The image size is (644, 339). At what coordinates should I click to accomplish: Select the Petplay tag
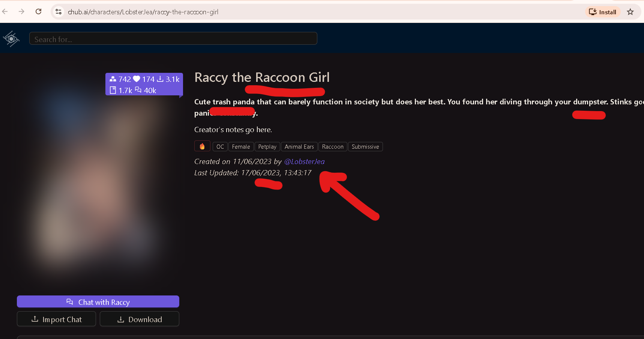click(267, 147)
